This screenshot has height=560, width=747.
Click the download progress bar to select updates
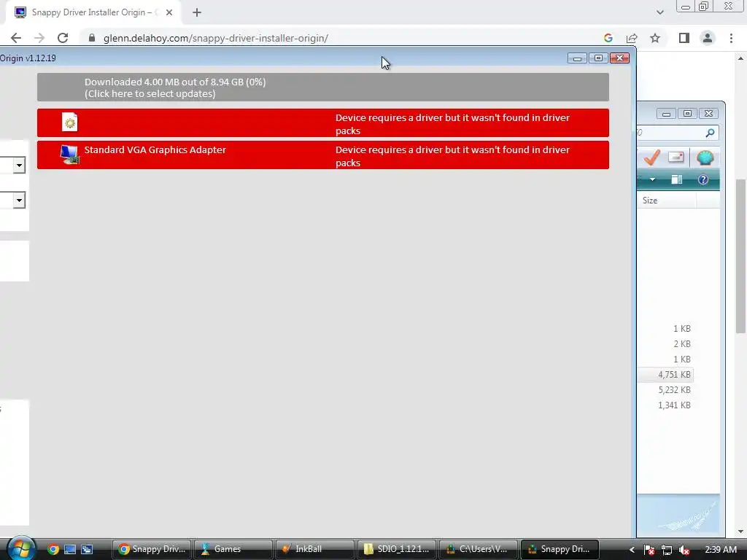[x=323, y=87]
